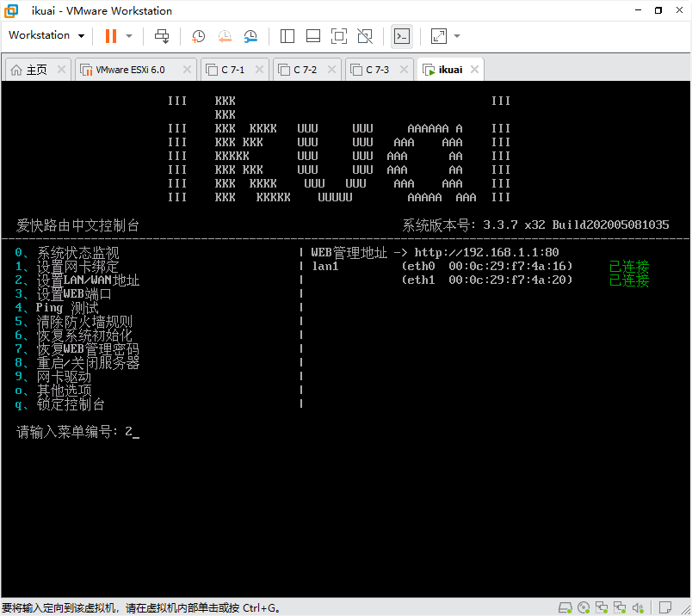Close the C 7-1 tab
The height and width of the screenshot is (616, 692).
pos(259,70)
